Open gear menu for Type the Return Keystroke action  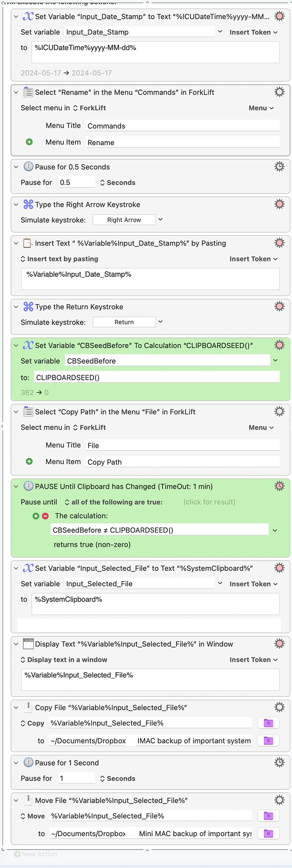(279, 307)
